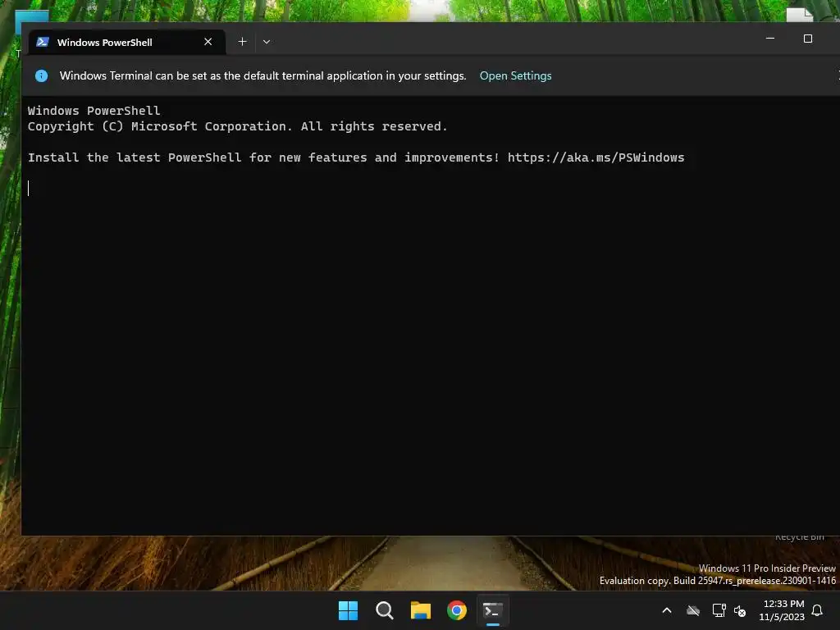Click the Terminal icon on taskbar

pyautogui.click(x=493, y=610)
